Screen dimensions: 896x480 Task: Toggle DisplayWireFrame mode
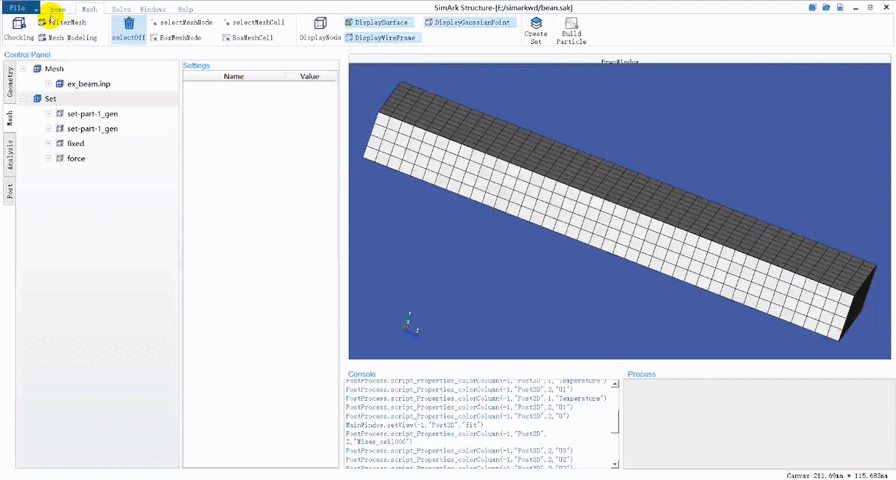(x=382, y=38)
